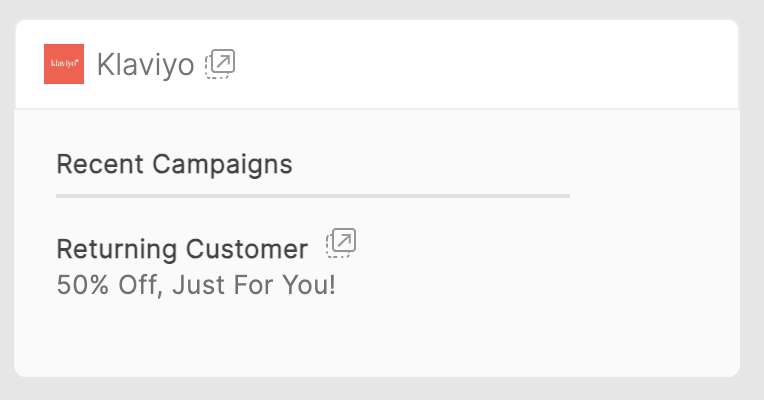
Task: View Returning Customer campaign via arrow icon
Action: click(341, 243)
